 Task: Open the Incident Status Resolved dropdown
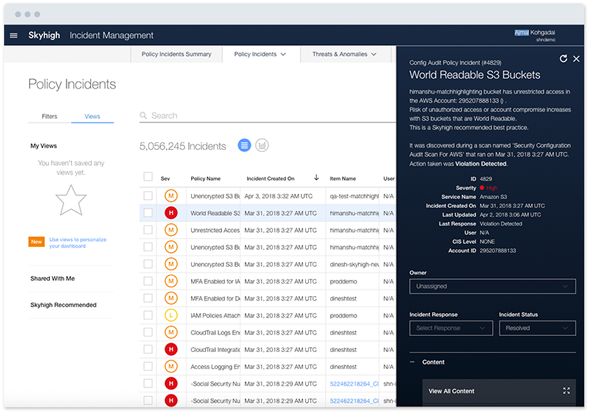coord(537,328)
